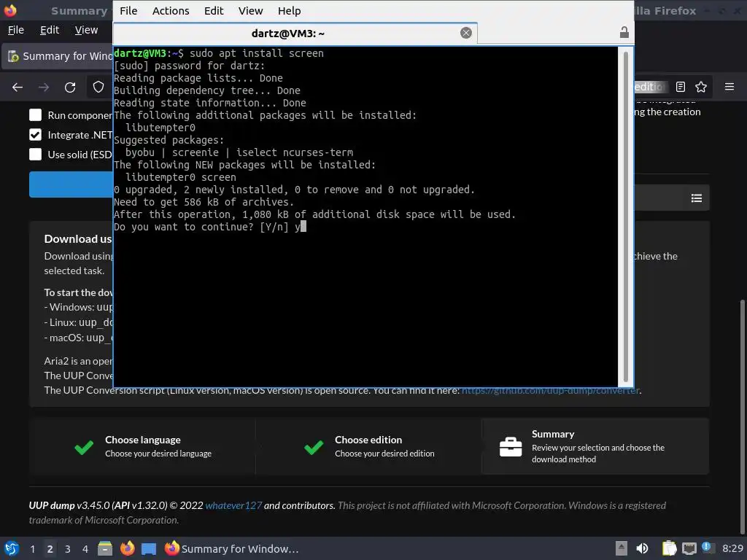Enable Use solid (ESD) checkbox
Screen dimensions: 747x560
(x=35, y=155)
